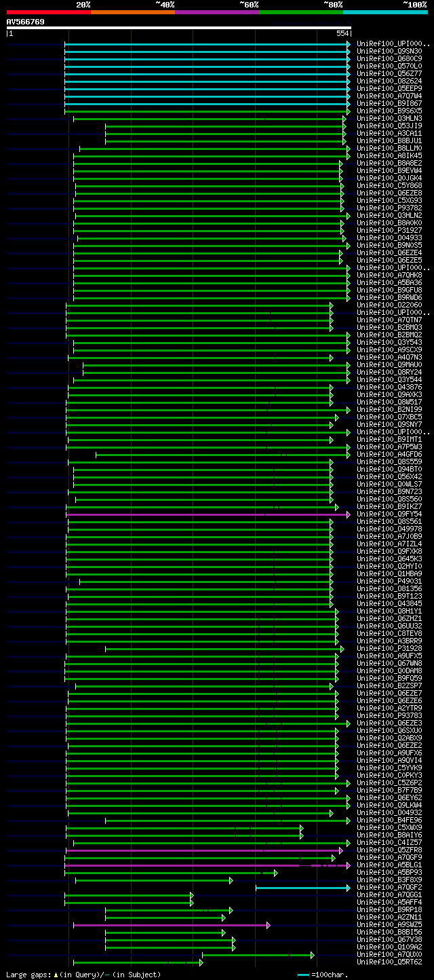Select label UniRef100_Q53JI9
This screenshot has width=434, height=980.
(389, 126)
